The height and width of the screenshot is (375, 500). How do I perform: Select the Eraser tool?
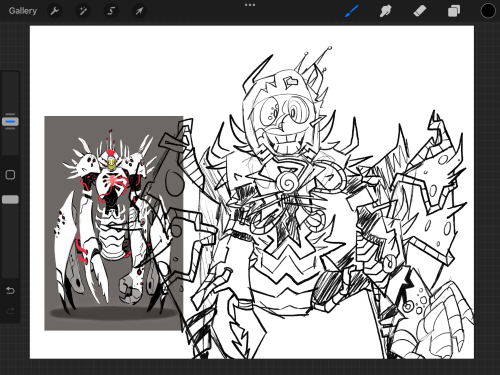[420, 11]
